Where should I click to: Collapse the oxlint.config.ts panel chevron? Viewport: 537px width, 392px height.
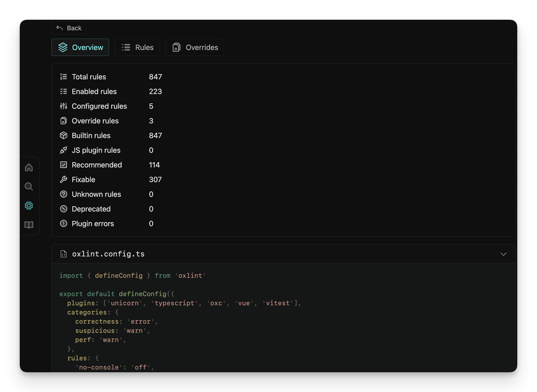pos(503,254)
